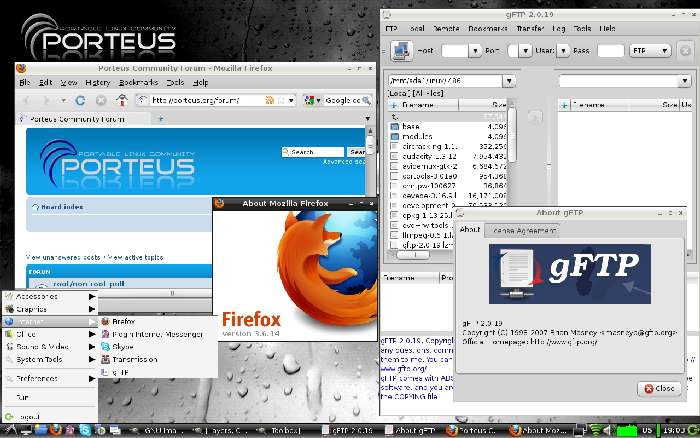Select the base folder in gFTP local list
Screen dimensions: 700x438
tap(410, 127)
